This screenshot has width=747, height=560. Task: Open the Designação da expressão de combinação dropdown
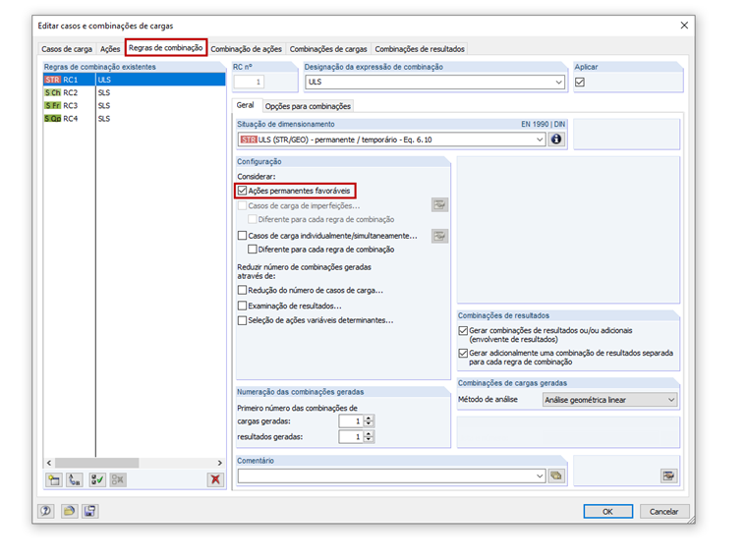559,82
